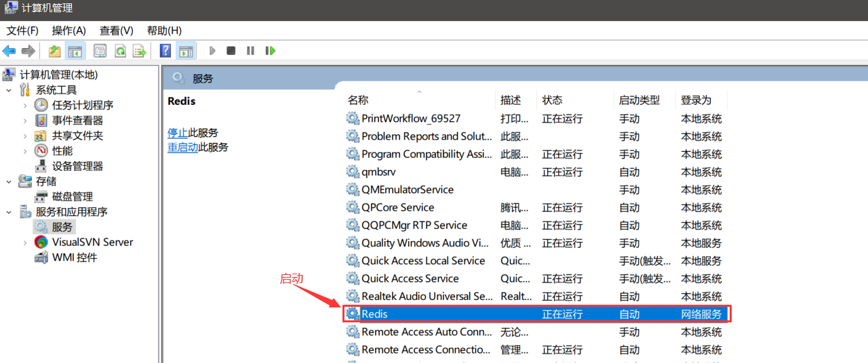Open the 帮助(H) menu

(164, 30)
